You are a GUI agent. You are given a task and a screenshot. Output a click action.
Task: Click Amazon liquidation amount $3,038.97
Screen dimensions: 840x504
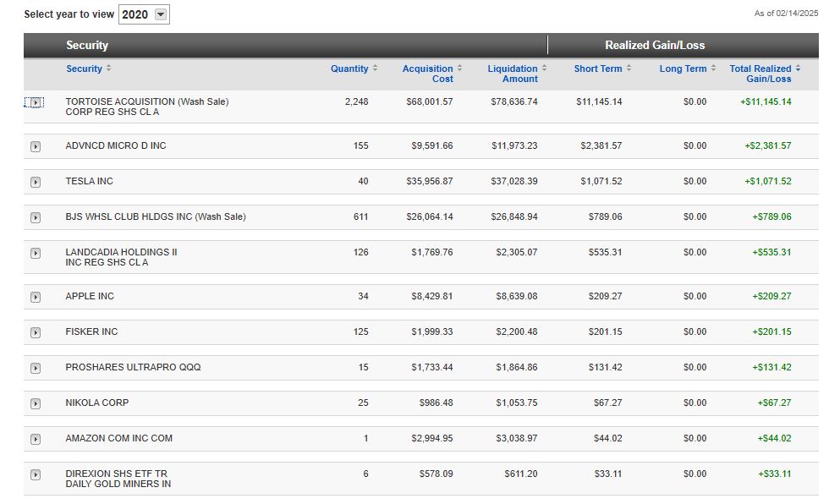(516, 438)
